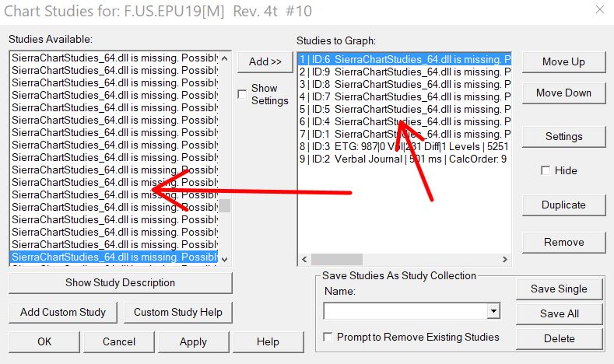Open study Settings
This screenshot has height=364, width=614.
pos(563,136)
